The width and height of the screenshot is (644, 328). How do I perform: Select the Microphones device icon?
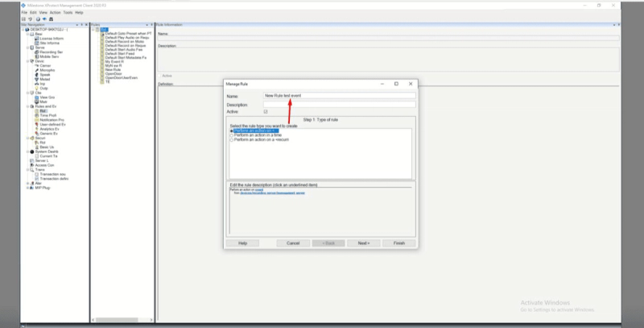coord(37,70)
